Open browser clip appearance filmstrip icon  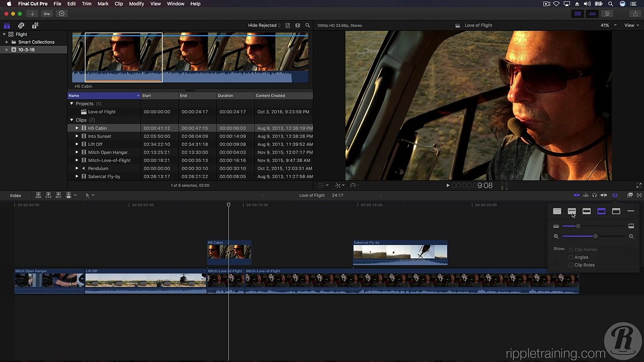click(297, 25)
